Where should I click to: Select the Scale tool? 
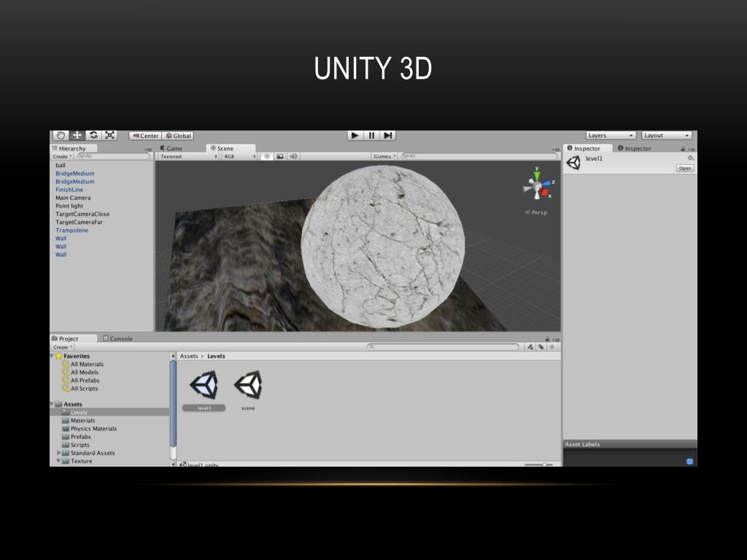click(109, 135)
